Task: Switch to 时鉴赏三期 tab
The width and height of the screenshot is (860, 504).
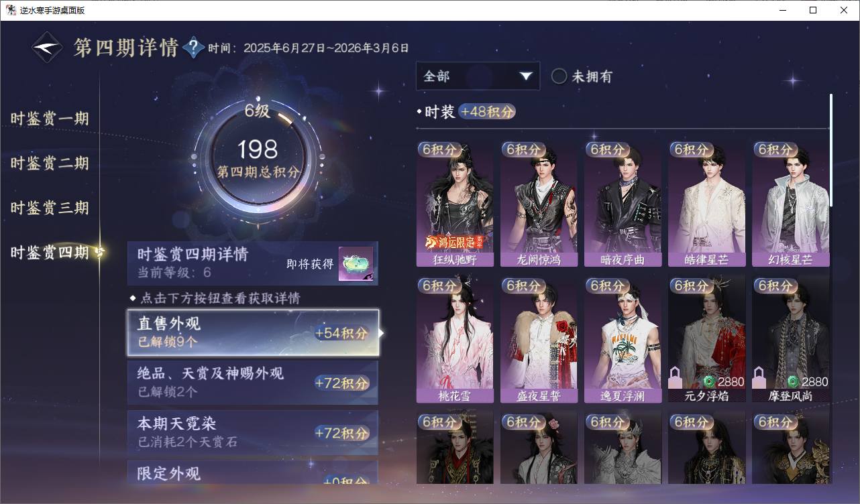Action: point(50,208)
